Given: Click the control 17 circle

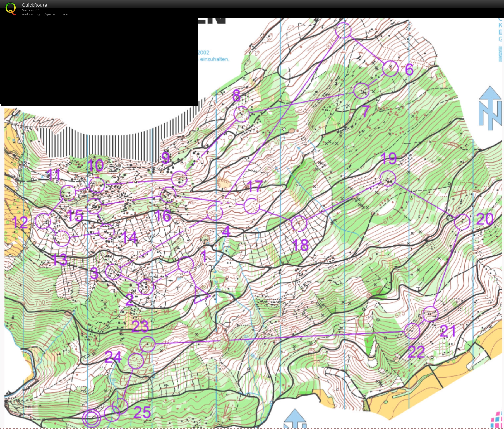Looking at the screenshot, I should pyautogui.click(x=252, y=206).
